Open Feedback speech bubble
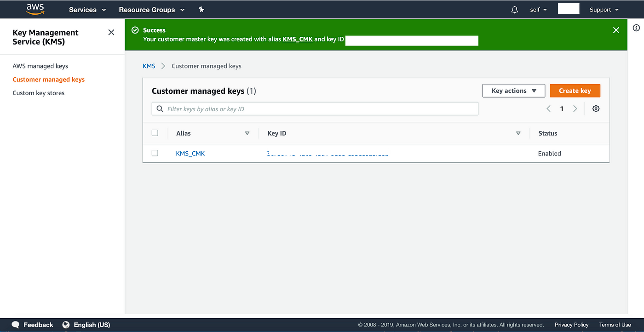 (x=16, y=325)
